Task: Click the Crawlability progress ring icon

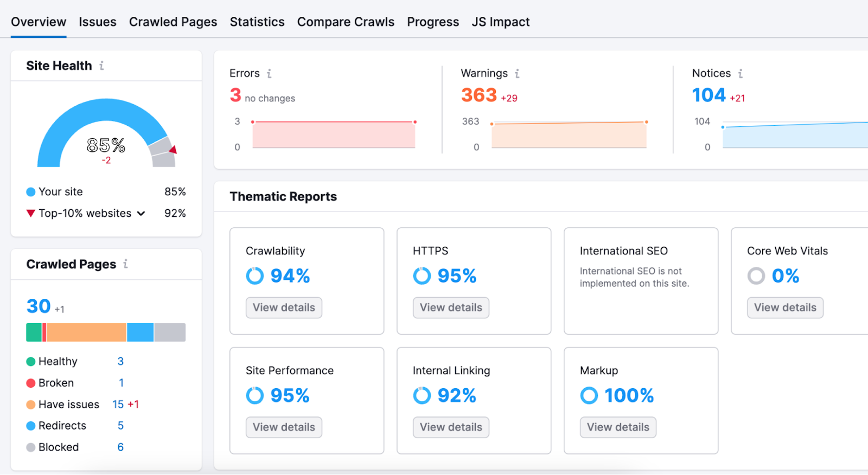Action: tap(255, 276)
